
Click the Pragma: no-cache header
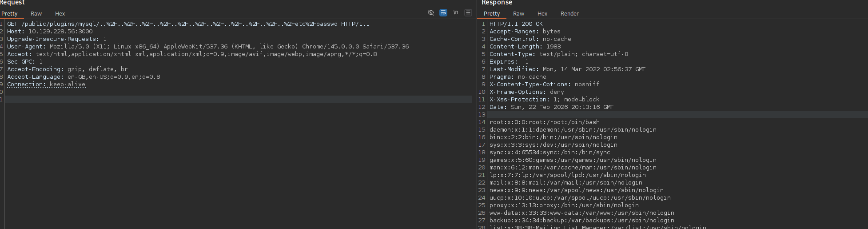[x=518, y=77]
